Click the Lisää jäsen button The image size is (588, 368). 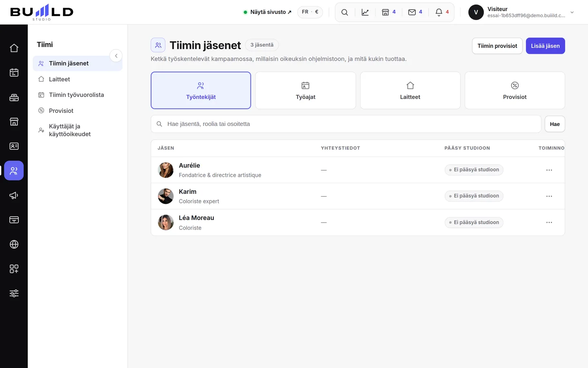[x=545, y=46]
